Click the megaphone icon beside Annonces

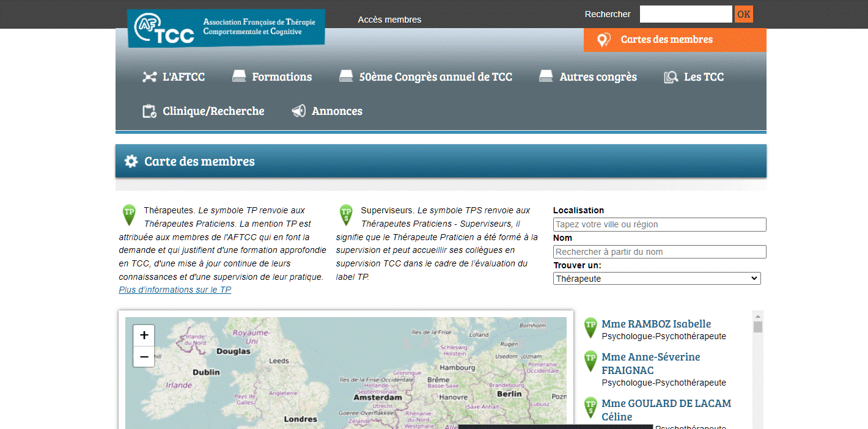coord(298,111)
